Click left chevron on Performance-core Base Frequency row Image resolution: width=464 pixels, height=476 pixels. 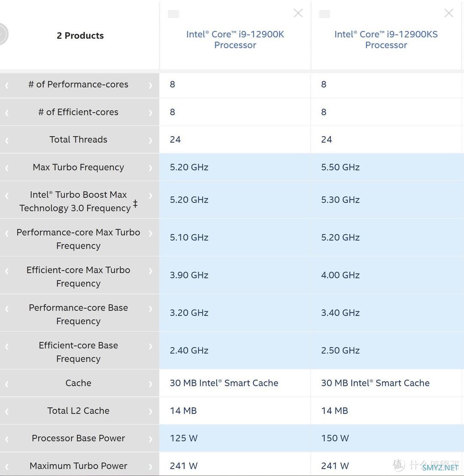coord(7,309)
